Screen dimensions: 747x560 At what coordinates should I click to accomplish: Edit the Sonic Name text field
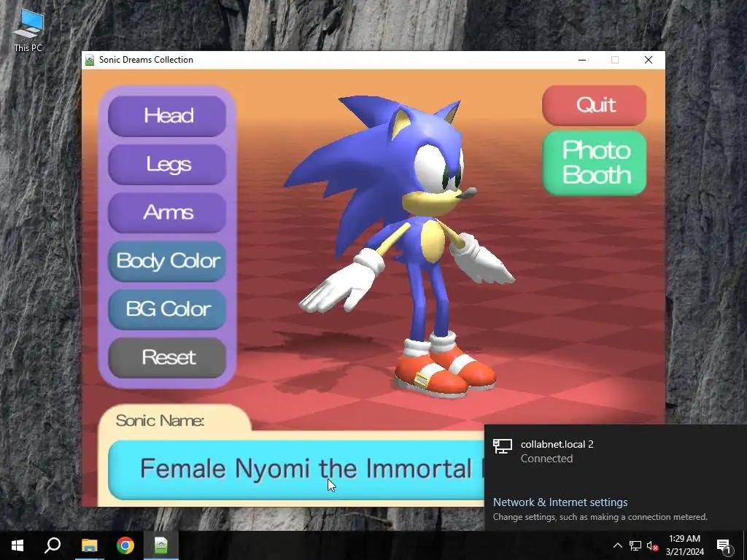tap(296, 470)
